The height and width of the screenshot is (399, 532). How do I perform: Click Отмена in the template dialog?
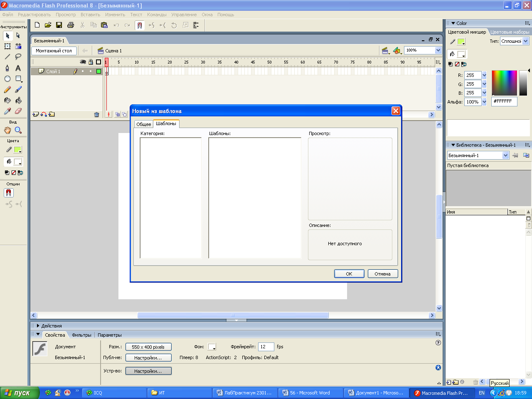pyautogui.click(x=382, y=274)
